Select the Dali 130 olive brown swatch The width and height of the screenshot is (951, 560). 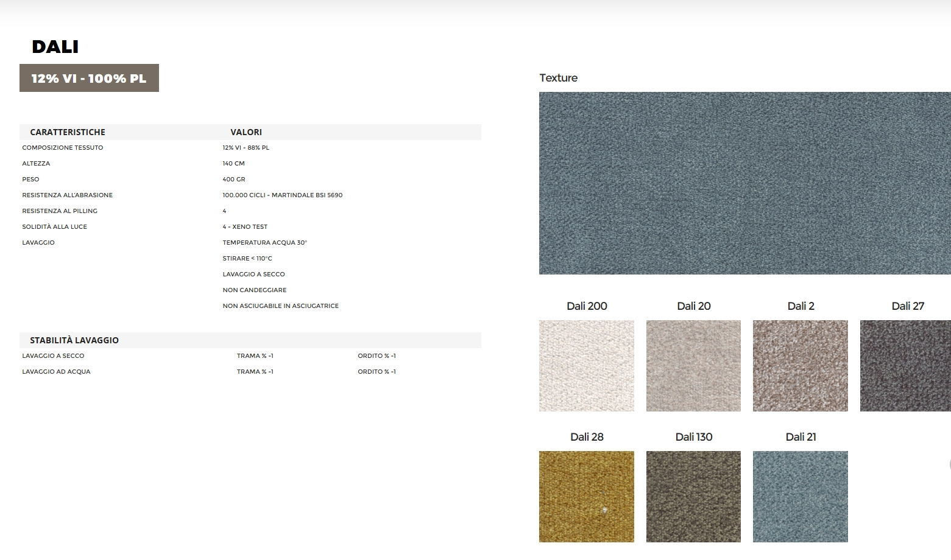click(x=693, y=497)
